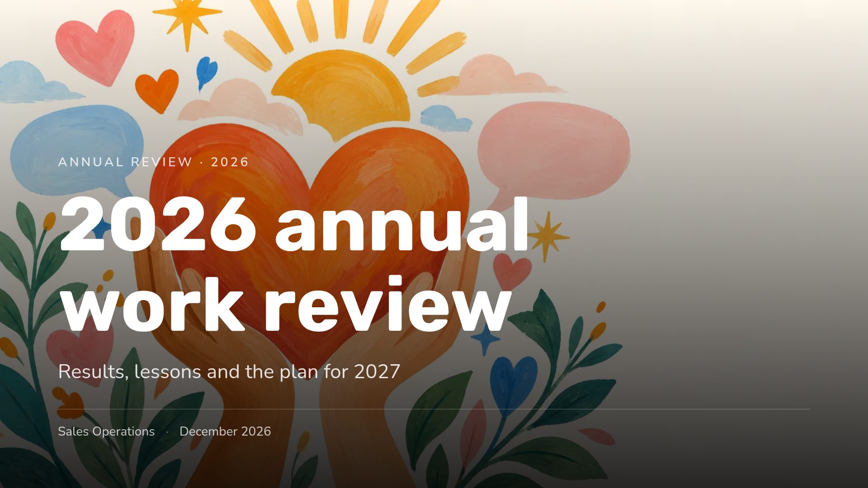Click the 'December 2026' date text
Viewport: 868px width, 488px height.
[225, 432]
